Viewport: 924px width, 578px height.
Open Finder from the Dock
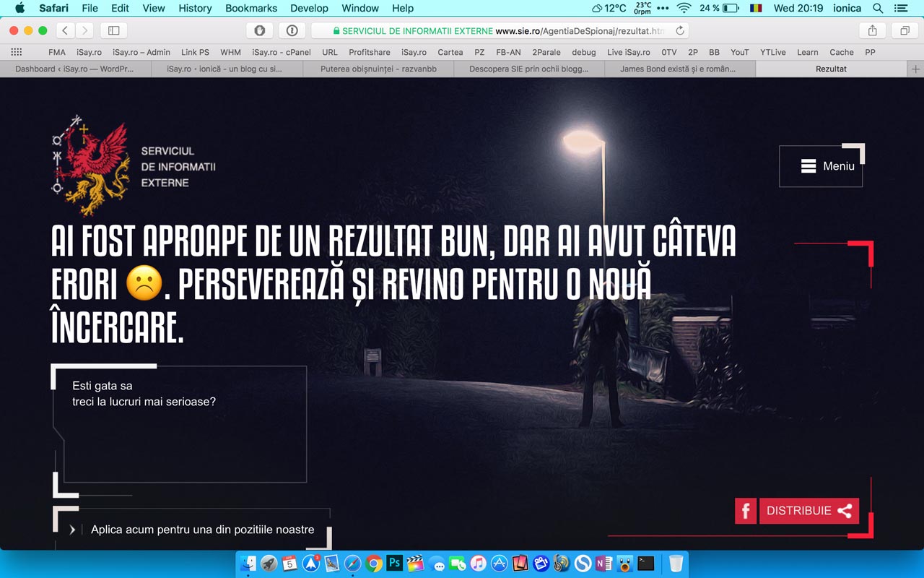coord(249,564)
